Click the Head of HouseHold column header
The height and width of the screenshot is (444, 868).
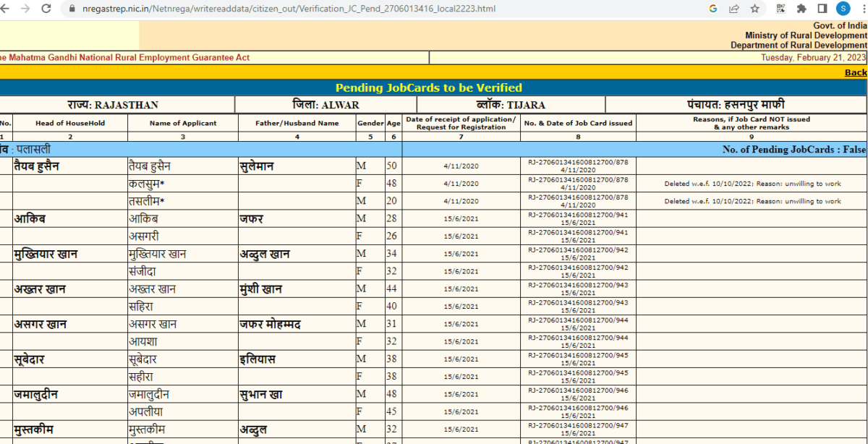coord(70,123)
